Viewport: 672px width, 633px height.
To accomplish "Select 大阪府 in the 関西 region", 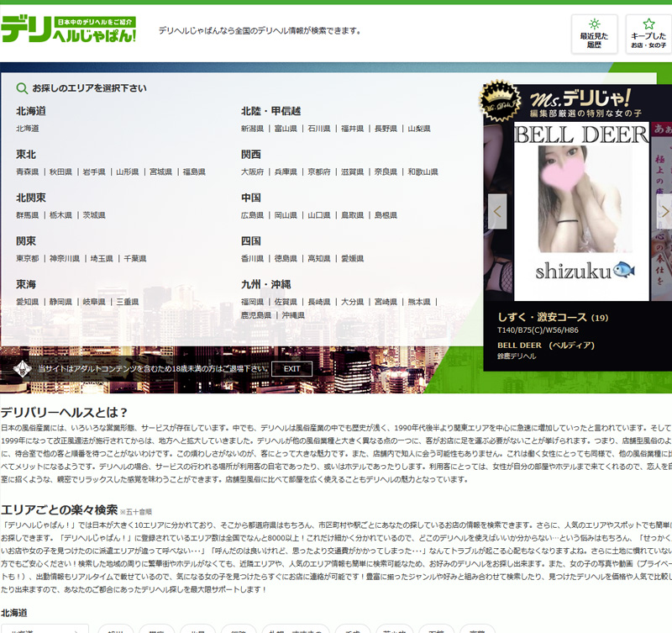I will click(253, 172).
